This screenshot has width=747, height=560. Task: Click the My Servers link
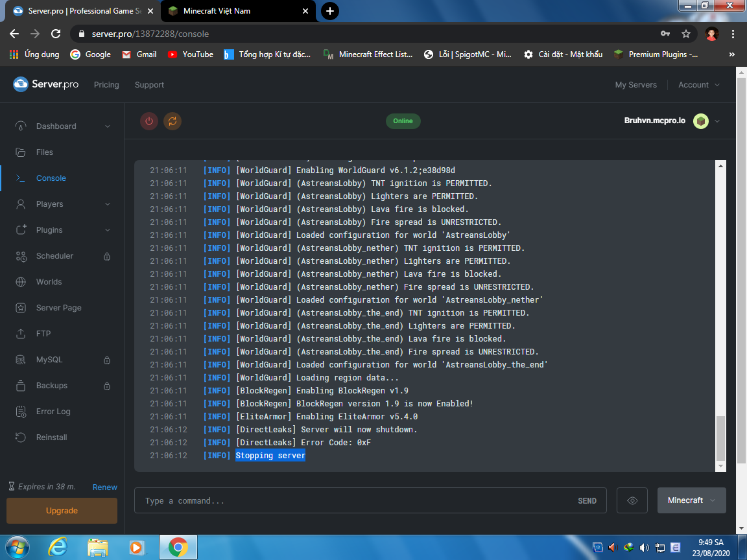click(x=635, y=85)
